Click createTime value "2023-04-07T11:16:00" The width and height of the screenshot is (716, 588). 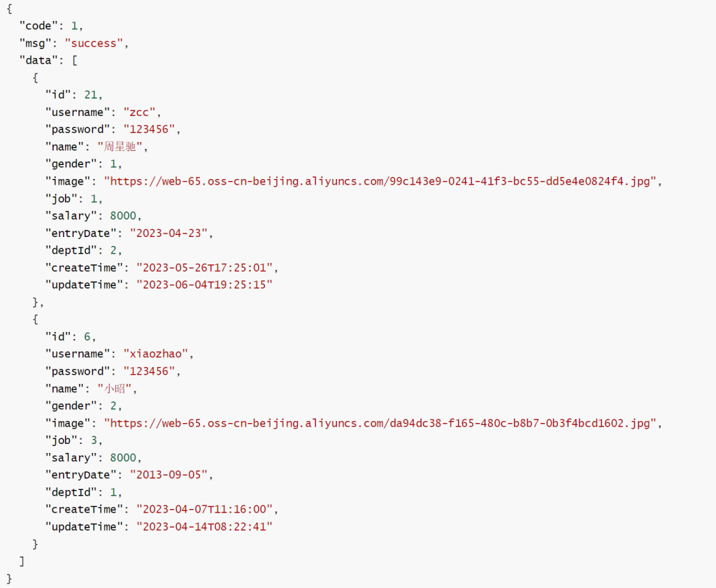(x=207, y=510)
